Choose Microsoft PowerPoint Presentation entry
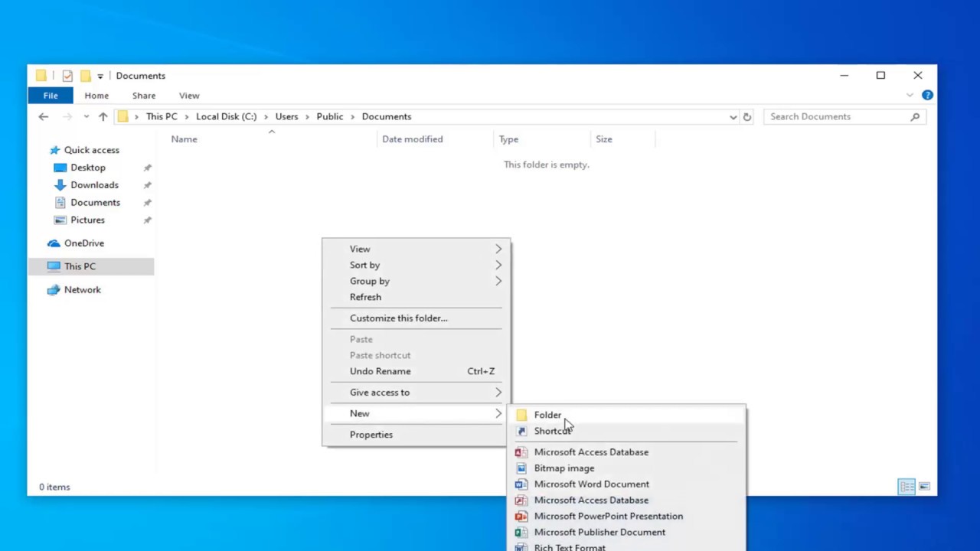 tap(626, 517)
